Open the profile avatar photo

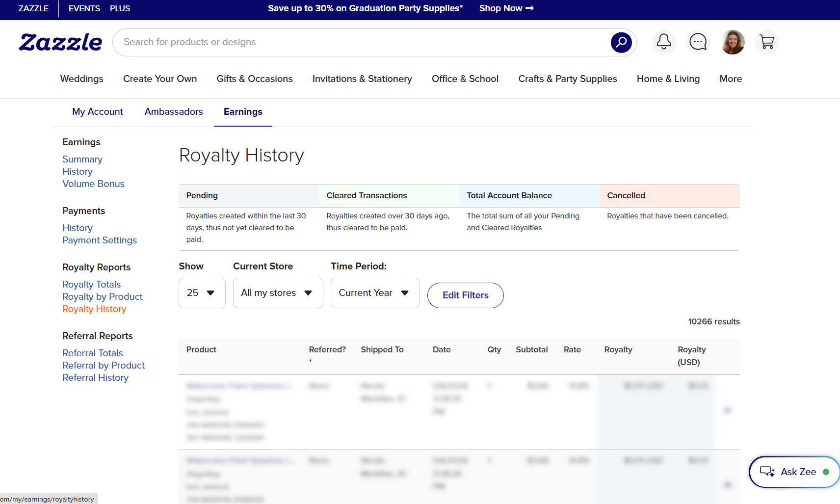pos(733,42)
